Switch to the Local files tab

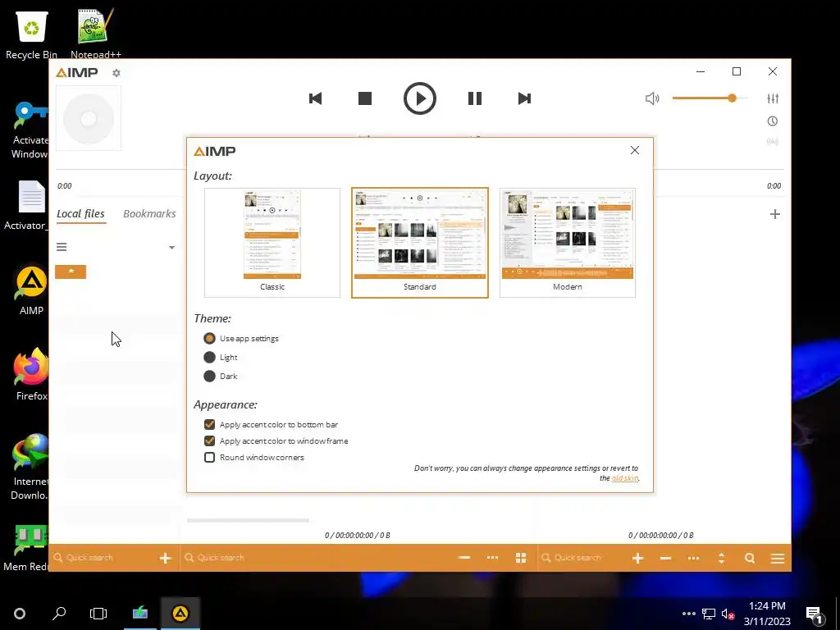(81, 214)
